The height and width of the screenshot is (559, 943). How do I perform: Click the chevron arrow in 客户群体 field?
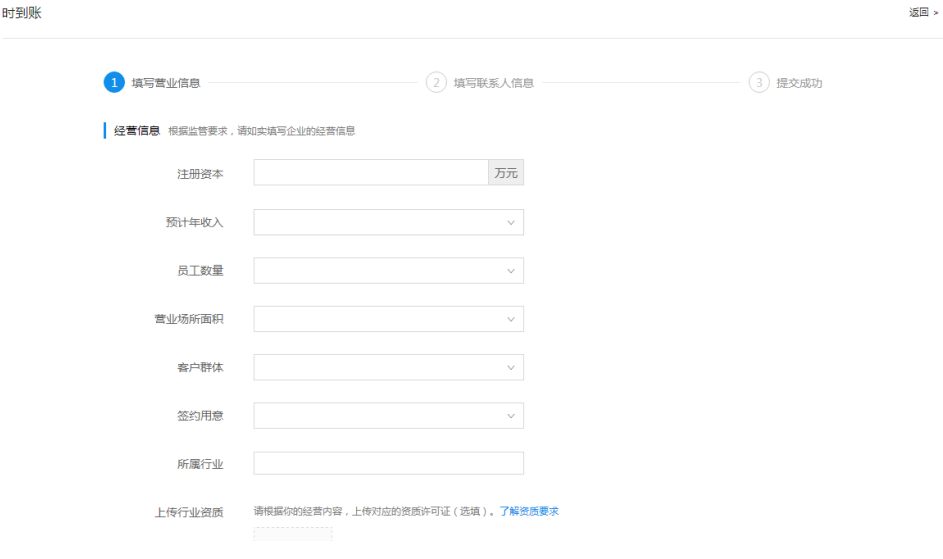(x=511, y=368)
